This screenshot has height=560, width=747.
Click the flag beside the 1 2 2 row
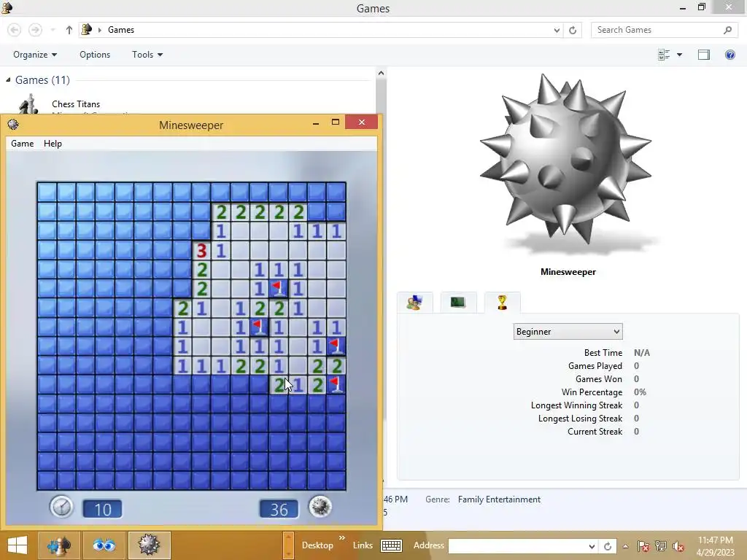coord(259,327)
